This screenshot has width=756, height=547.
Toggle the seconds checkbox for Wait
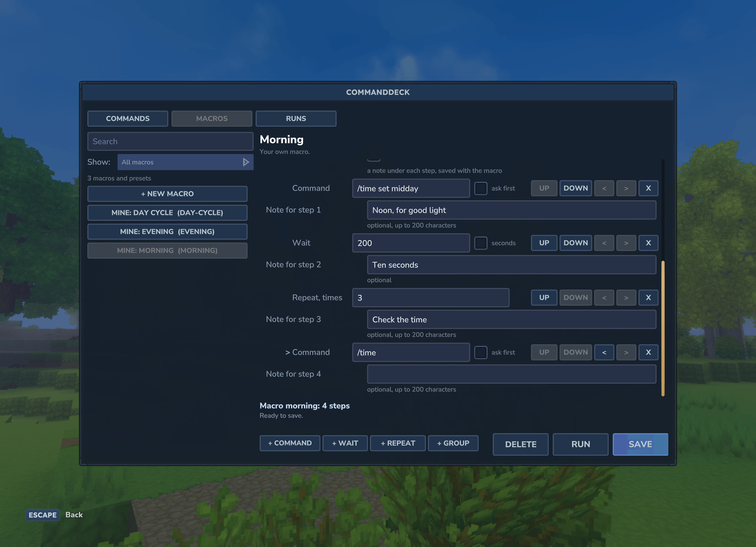[x=481, y=243]
